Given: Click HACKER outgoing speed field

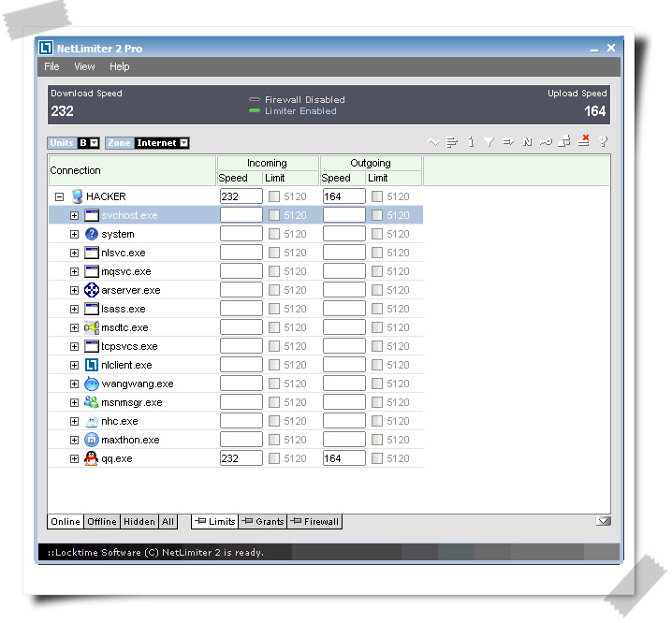Looking at the screenshot, I should [x=344, y=196].
